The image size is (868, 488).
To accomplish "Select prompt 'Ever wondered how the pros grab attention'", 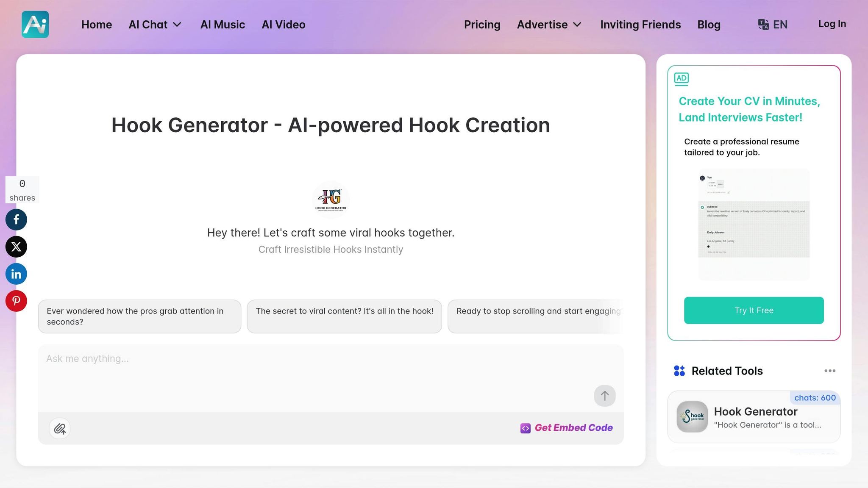I will pyautogui.click(x=139, y=316).
